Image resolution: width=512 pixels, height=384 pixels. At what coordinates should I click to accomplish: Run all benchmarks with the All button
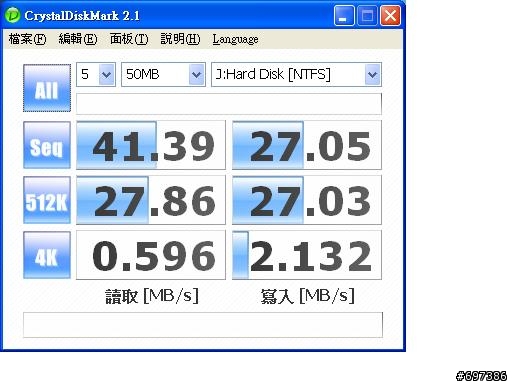pyautogui.click(x=47, y=88)
